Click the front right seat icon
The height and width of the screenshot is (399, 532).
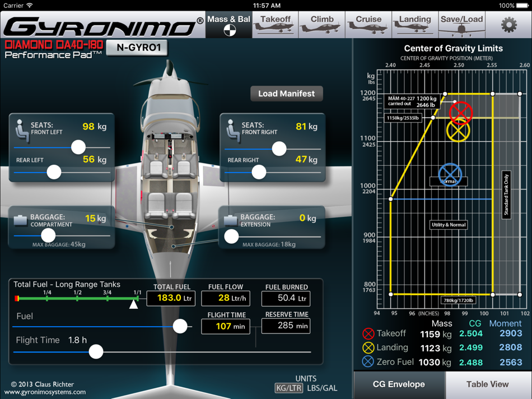233,131
